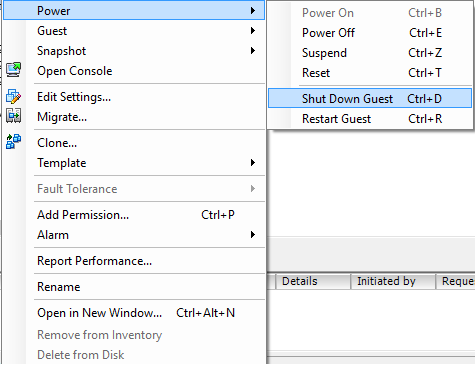Click the Edit Settings pencil icon
The width and height of the screenshot is (475, 370).
14,96
